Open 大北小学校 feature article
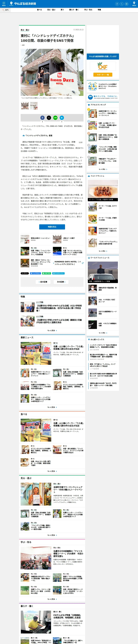The height and width of the screenshot is (644, 138). click(52, 307)
